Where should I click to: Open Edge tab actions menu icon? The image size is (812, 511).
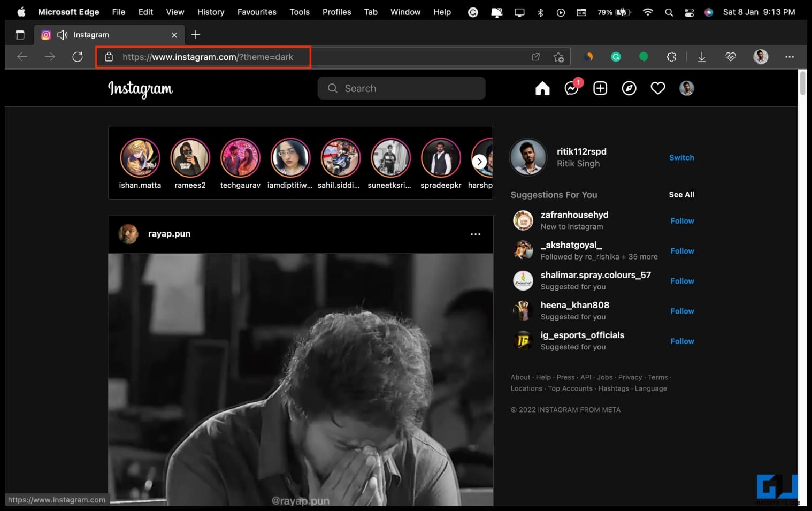click(x=20, y=35)
